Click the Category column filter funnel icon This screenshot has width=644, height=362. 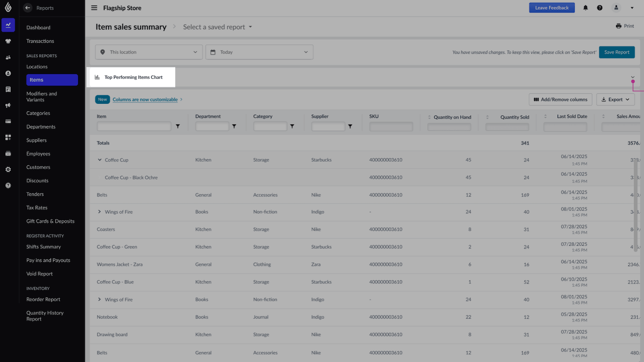point(292,126)
